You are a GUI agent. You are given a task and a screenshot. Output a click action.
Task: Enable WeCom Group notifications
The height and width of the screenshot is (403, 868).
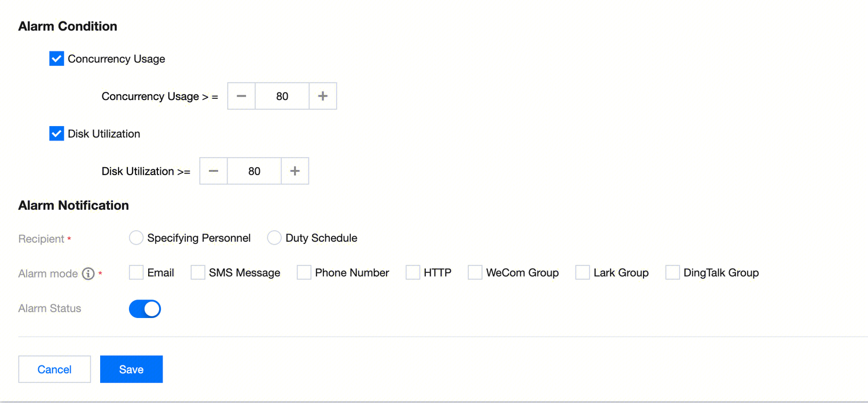click(475, 273)
